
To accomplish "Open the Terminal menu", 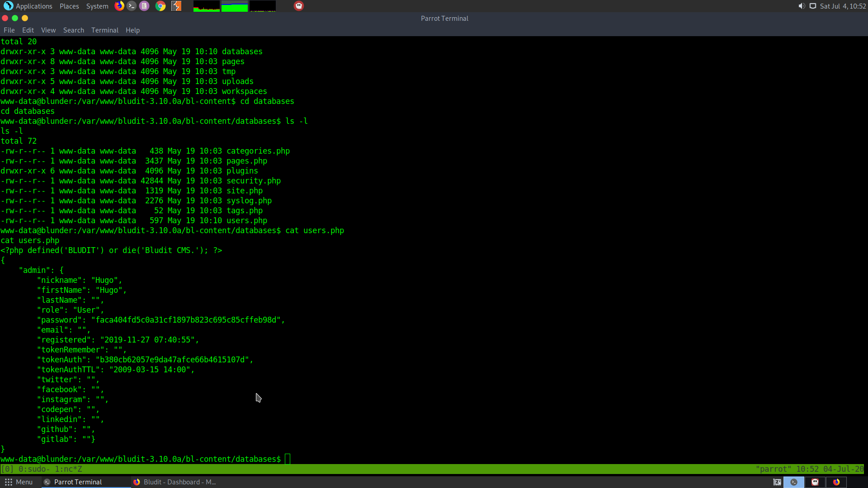I will (x=104, y=30).
